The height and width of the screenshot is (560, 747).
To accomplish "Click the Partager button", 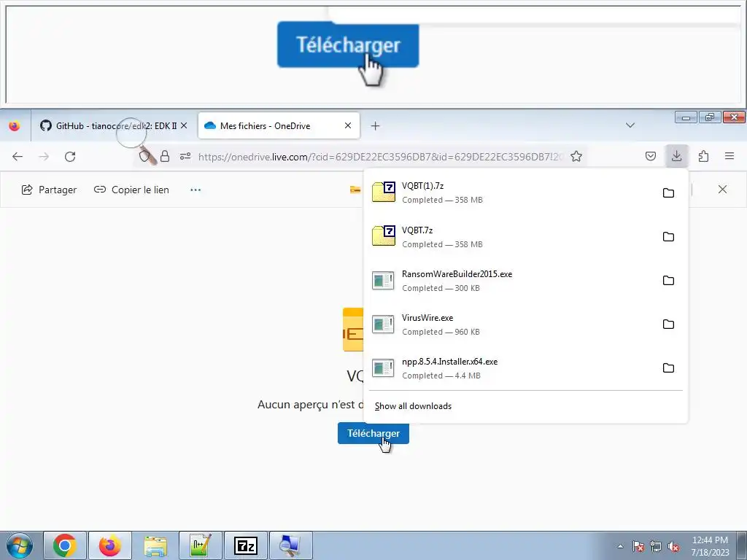I will point(49,190).
